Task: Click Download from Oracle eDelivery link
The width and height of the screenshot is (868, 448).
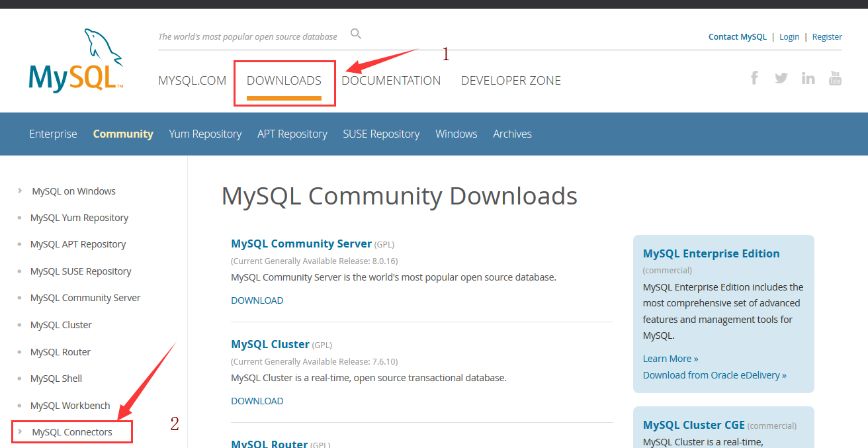Action: pos(715,375)
